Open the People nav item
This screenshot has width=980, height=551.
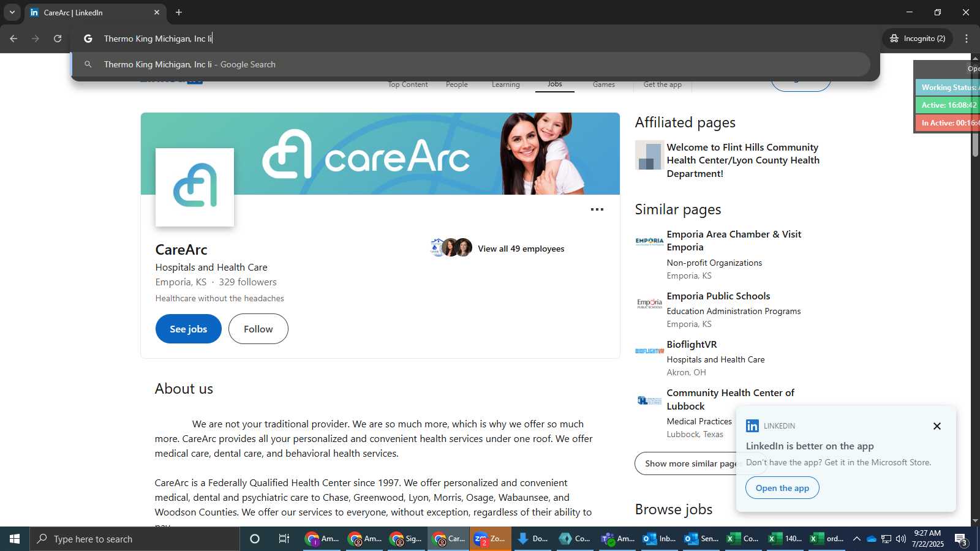(457, 84)
